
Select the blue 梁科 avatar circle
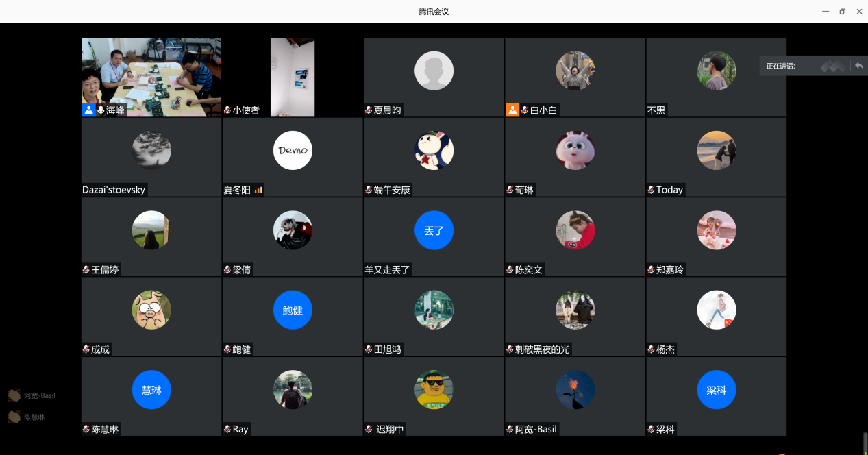(716, 389)
